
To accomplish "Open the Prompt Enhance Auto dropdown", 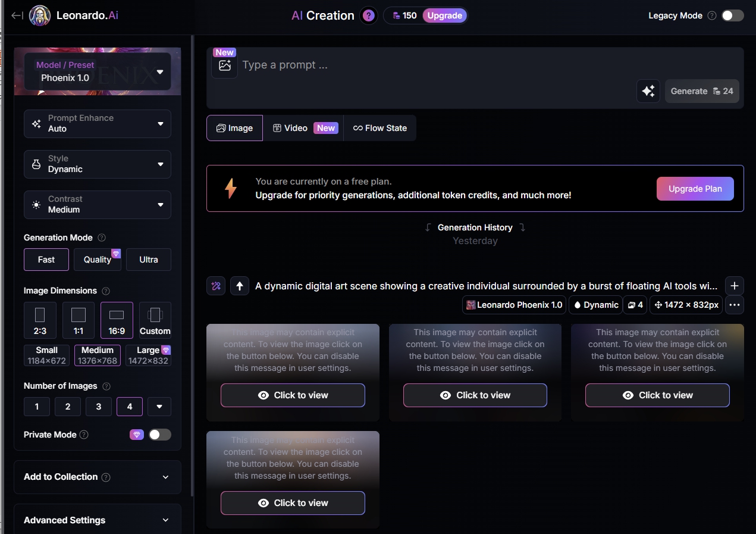I will tap(98, 124).
